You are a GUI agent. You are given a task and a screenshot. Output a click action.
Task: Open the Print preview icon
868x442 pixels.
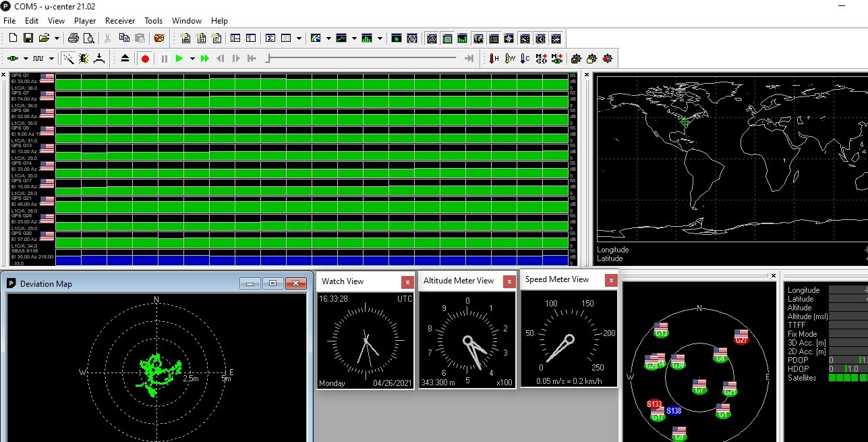tap(88, 38)
